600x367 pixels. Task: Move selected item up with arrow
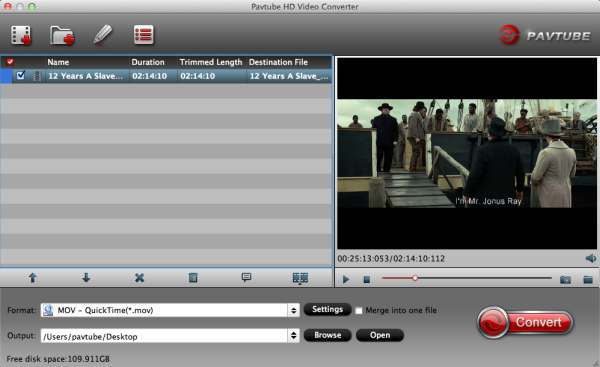33,278
